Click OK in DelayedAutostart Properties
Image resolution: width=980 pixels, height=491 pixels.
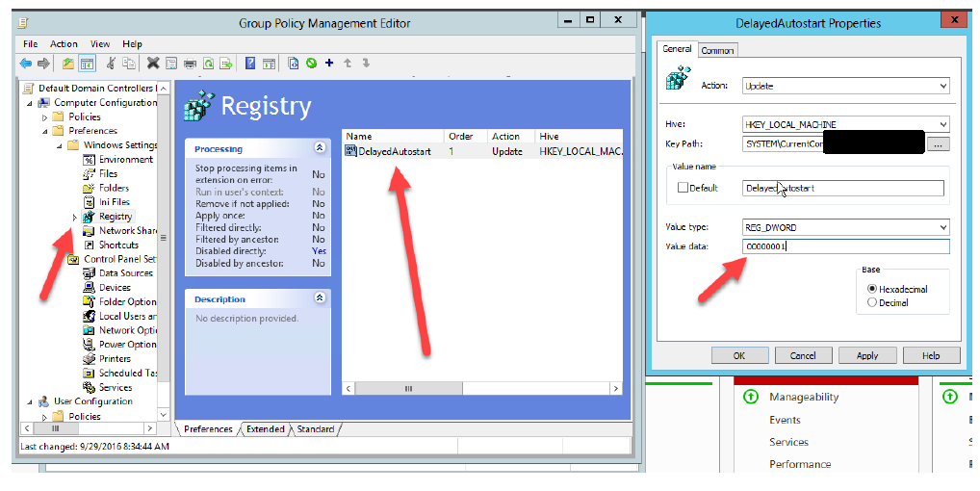point(739,355)
